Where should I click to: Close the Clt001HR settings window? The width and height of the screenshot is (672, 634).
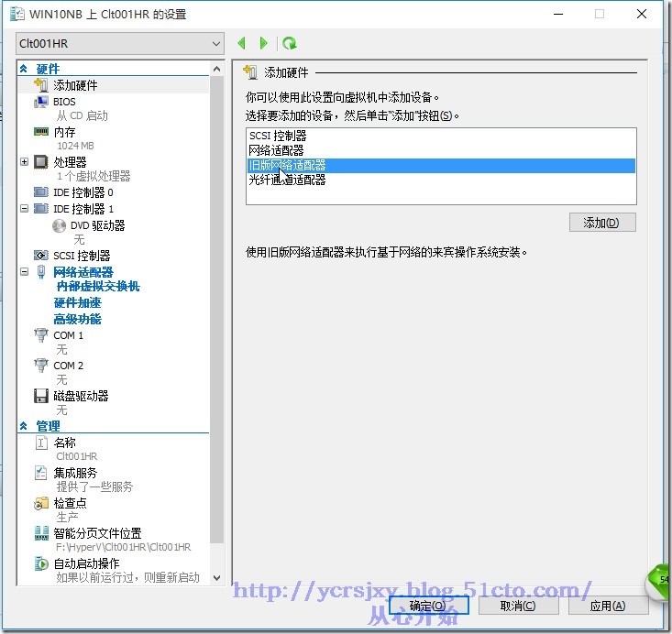(642, 14)
